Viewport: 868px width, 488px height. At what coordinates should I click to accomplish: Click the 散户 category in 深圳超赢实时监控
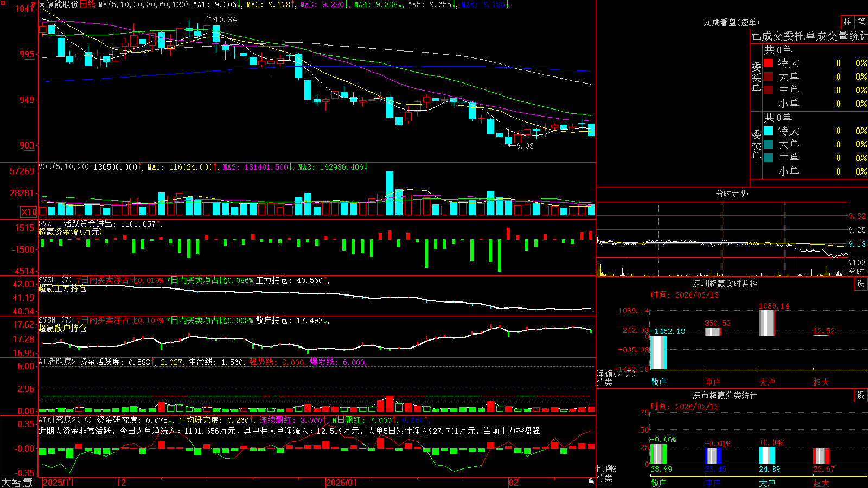tap(659, 382)
